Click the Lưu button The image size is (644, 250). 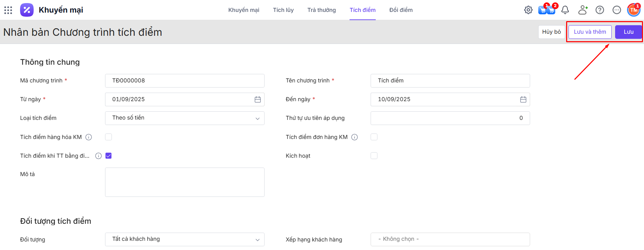pyautogui.click(x=628, y=32)
